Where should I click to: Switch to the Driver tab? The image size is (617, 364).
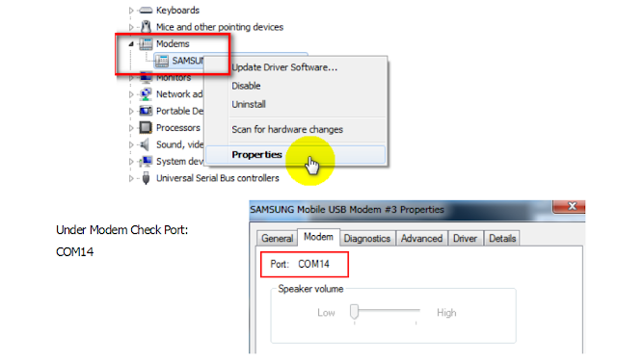tap(465, 238)
